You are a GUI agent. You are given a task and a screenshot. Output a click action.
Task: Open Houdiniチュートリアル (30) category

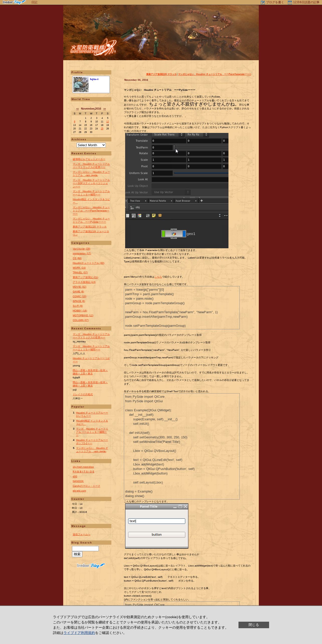[89, 263]
